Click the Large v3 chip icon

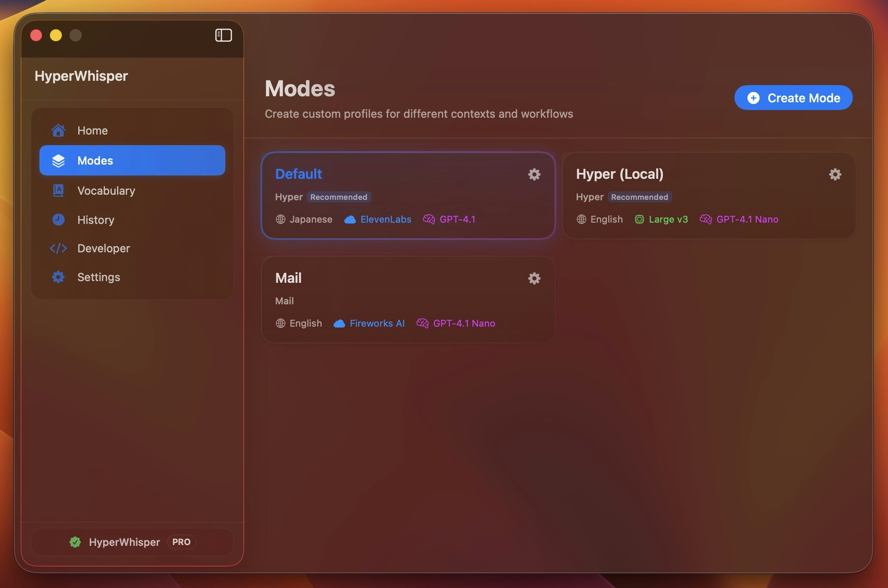pyautogui.click(x=639, y=219)
